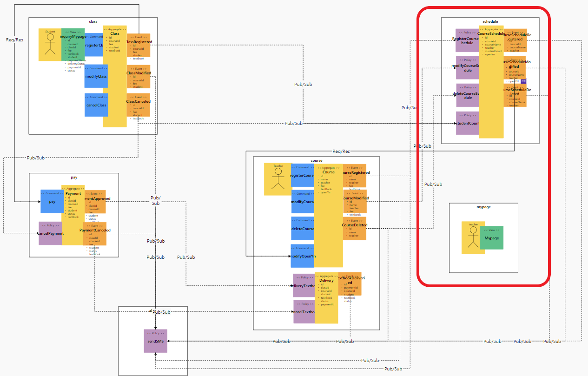The width and height of the screenshot is (588, 376).
Task: Select the Class aggregate sticky
Action: 115,76
